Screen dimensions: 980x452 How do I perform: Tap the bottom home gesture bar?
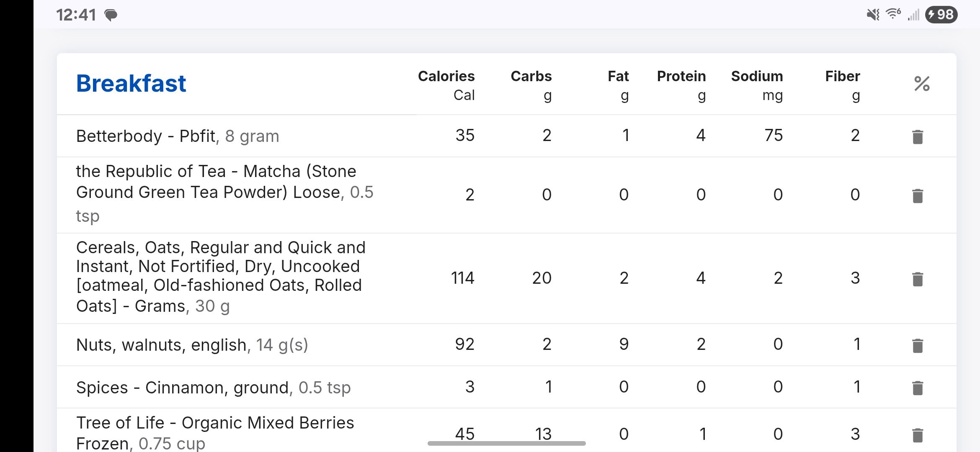click(506, 443)
